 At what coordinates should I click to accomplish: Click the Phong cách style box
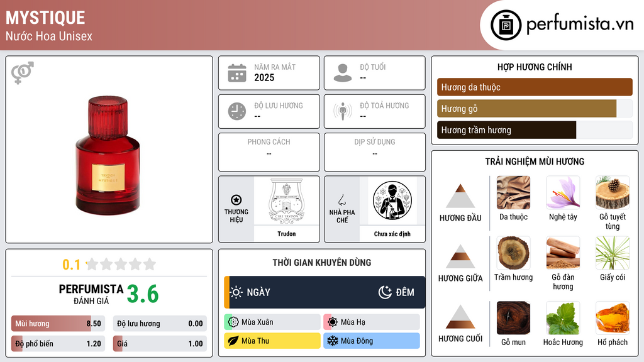[x=269, y=152]
